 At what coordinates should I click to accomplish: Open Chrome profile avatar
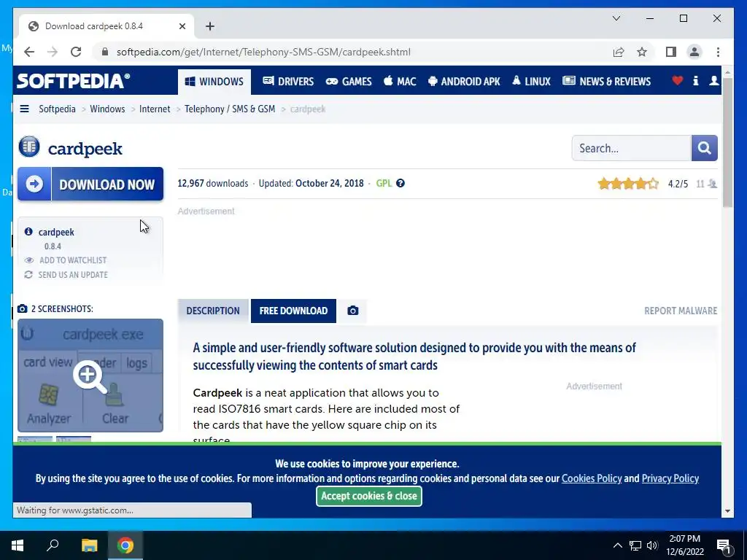point(694,52)
